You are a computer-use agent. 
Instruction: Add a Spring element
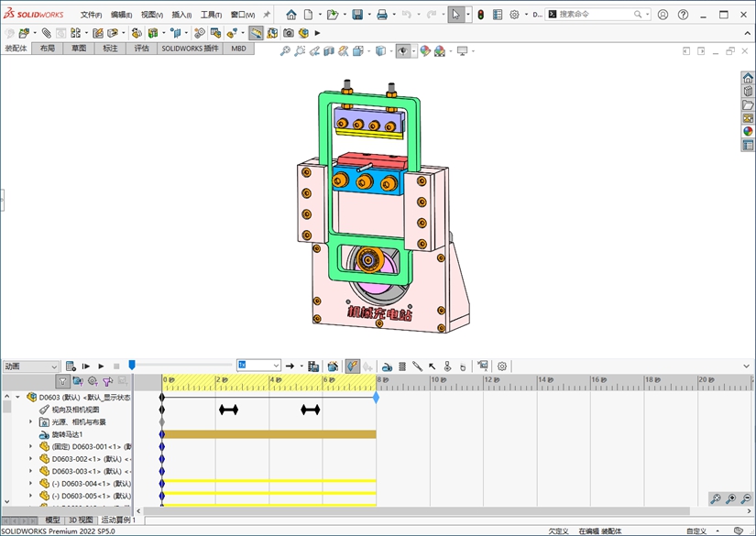click(x=402, y=366)
